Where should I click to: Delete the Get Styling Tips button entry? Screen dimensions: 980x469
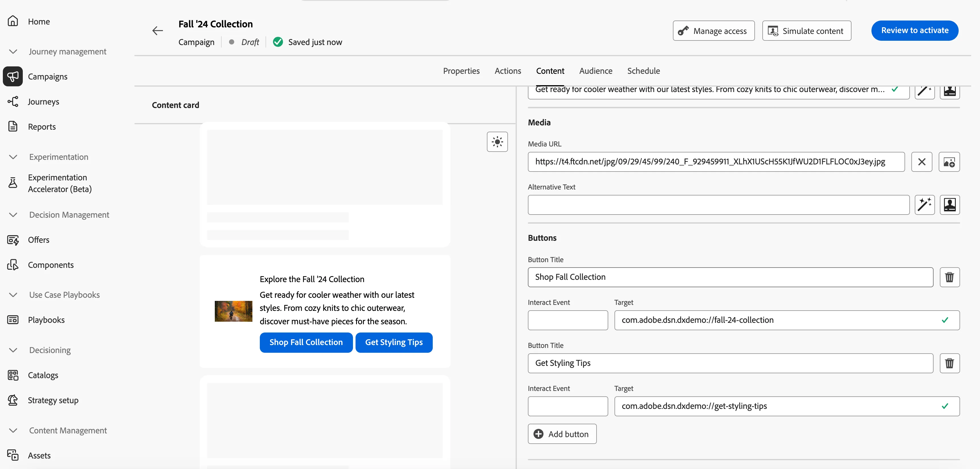coord(950,363)
